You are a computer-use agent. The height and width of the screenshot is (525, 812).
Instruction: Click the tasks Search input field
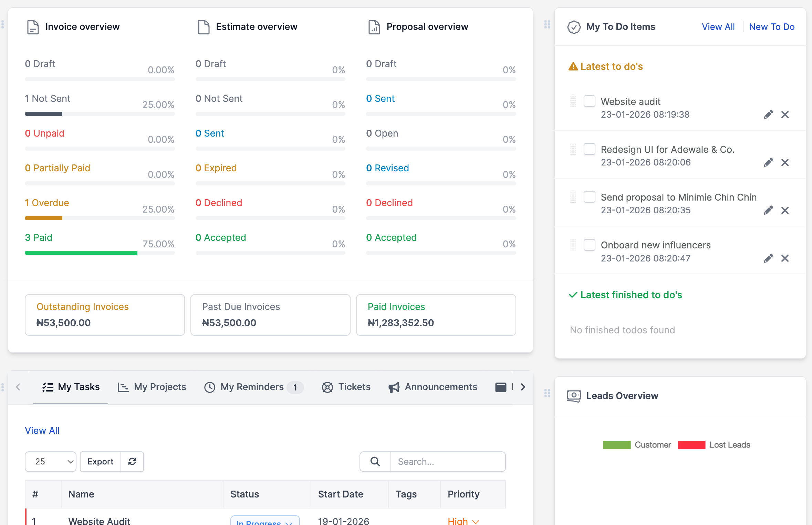click(448, 461)
